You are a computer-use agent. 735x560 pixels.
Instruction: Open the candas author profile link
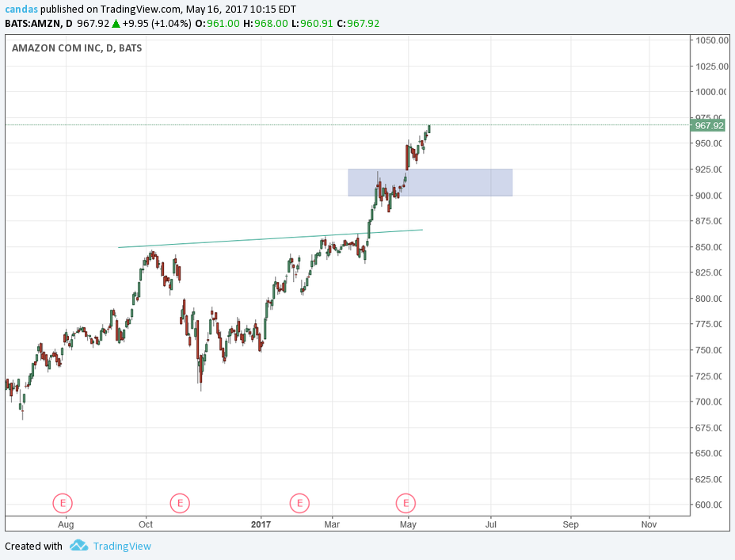coord(21,9)
